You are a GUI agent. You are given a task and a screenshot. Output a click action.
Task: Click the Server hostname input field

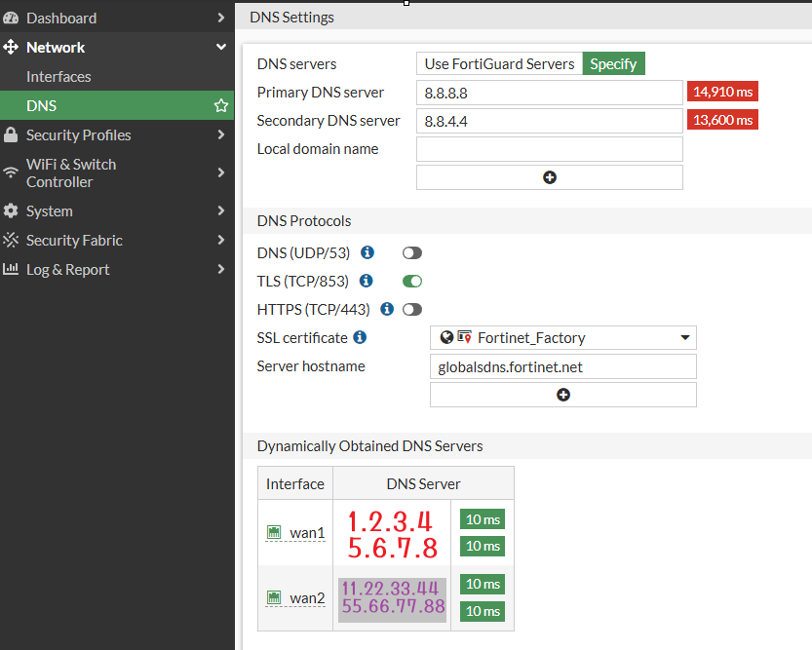562,366
